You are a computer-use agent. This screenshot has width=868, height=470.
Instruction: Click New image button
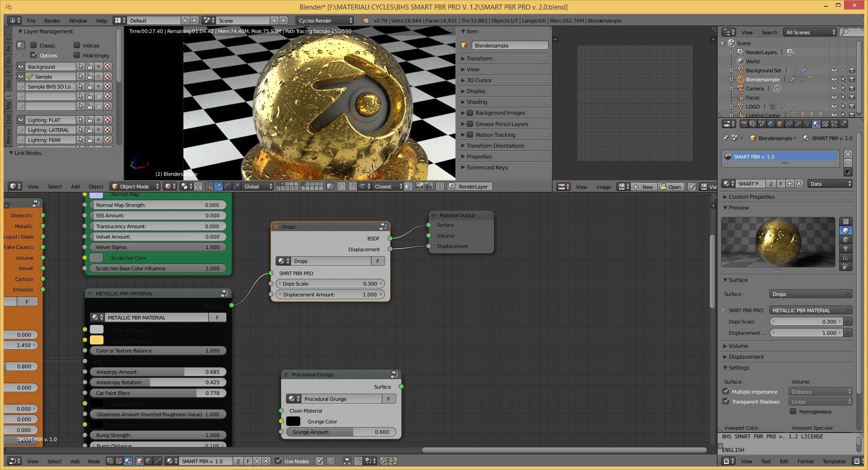point(643,187)
